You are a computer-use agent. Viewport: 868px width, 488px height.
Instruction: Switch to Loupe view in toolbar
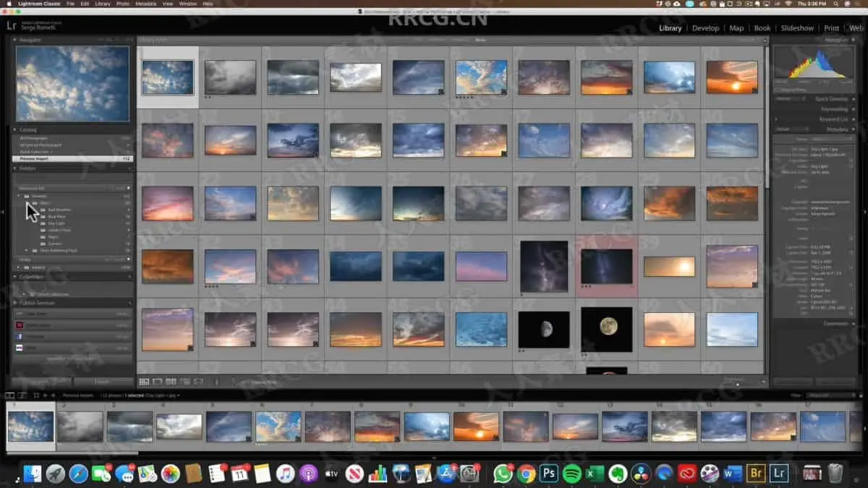coord(157,382)
